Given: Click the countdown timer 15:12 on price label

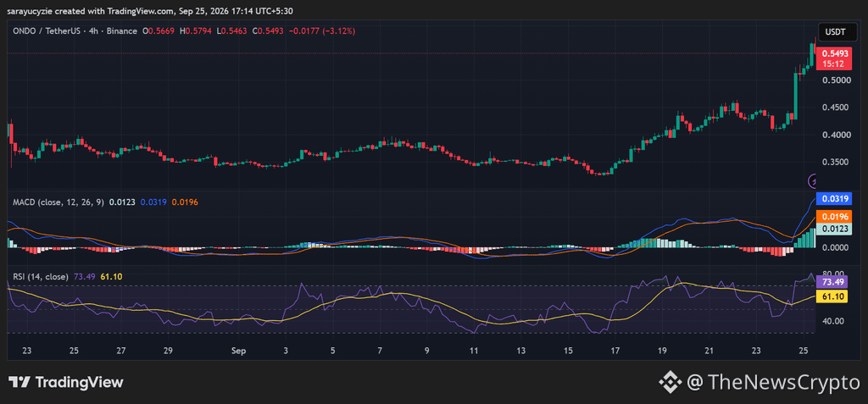Looking at the screenshot, I should pos(832,64).
